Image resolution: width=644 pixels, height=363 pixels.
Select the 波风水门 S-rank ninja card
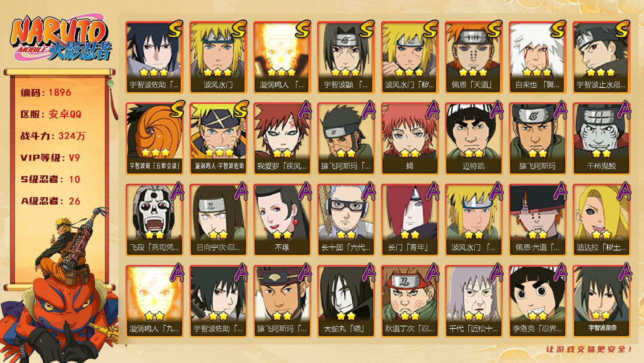click(x=218, y=57)
